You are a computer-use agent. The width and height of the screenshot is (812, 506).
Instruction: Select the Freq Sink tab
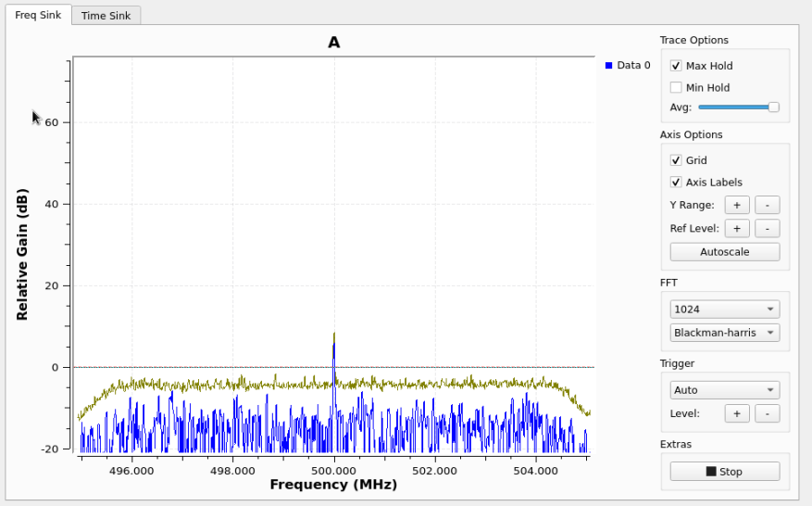(x=38, y=15)
